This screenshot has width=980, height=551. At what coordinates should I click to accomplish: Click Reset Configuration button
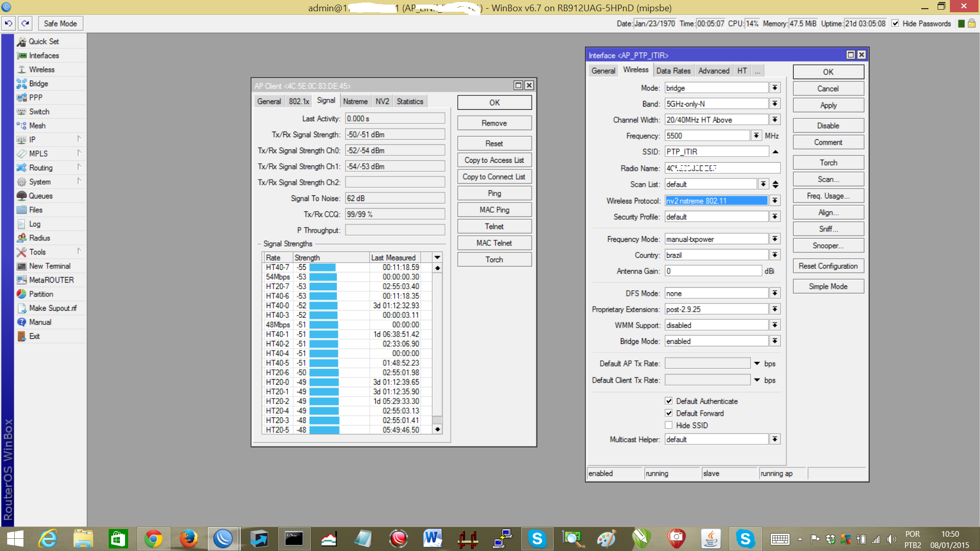pyautogui.click(x=828, y=266)
